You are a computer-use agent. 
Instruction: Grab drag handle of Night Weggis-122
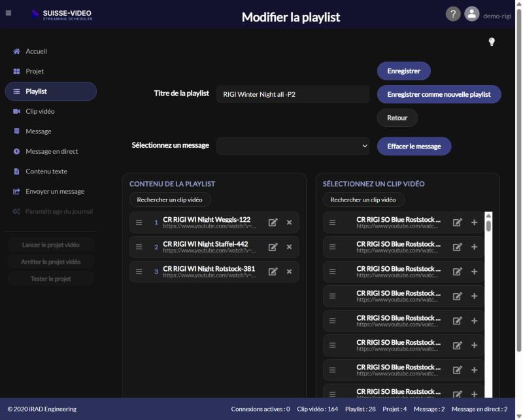coord(139,222)
